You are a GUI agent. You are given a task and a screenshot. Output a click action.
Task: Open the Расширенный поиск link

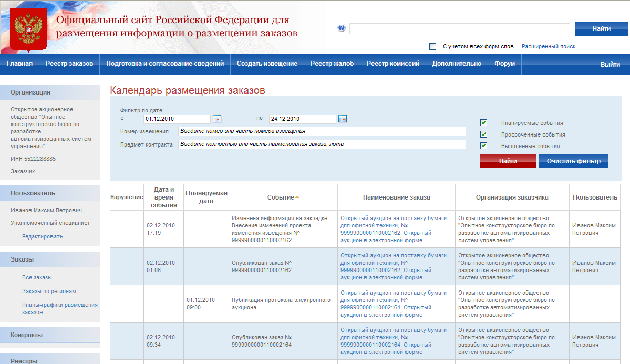tap(549, 47)
